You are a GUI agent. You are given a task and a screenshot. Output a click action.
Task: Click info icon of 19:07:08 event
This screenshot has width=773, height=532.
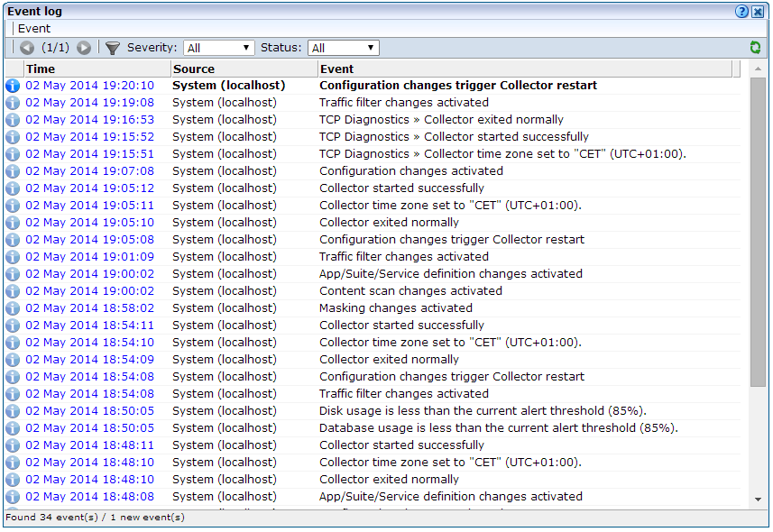coord(13,171)
